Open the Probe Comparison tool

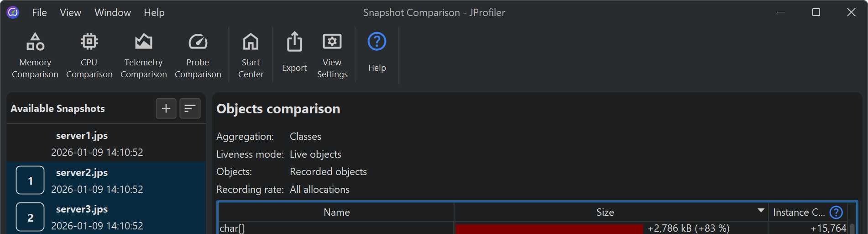tap(198, 55)
